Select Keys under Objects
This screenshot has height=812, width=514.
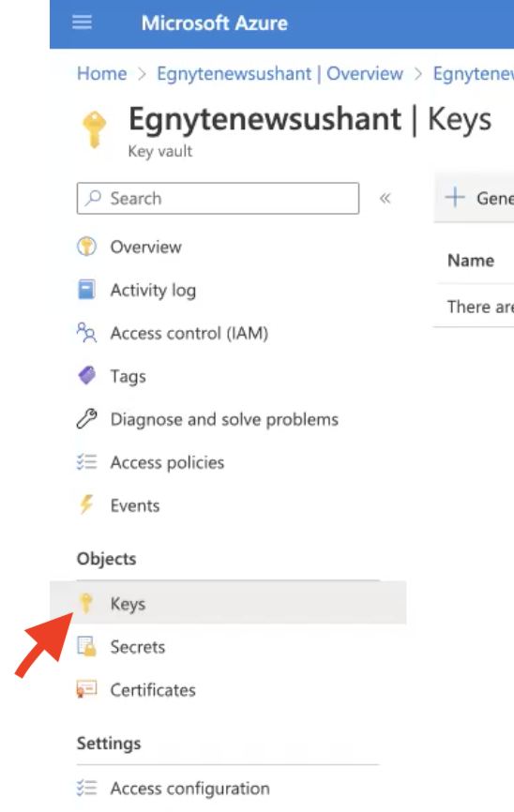click(228, 603)
